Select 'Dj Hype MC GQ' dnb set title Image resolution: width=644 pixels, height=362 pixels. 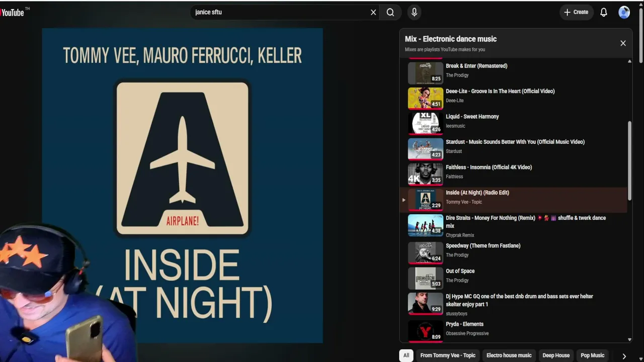(519, 300)
